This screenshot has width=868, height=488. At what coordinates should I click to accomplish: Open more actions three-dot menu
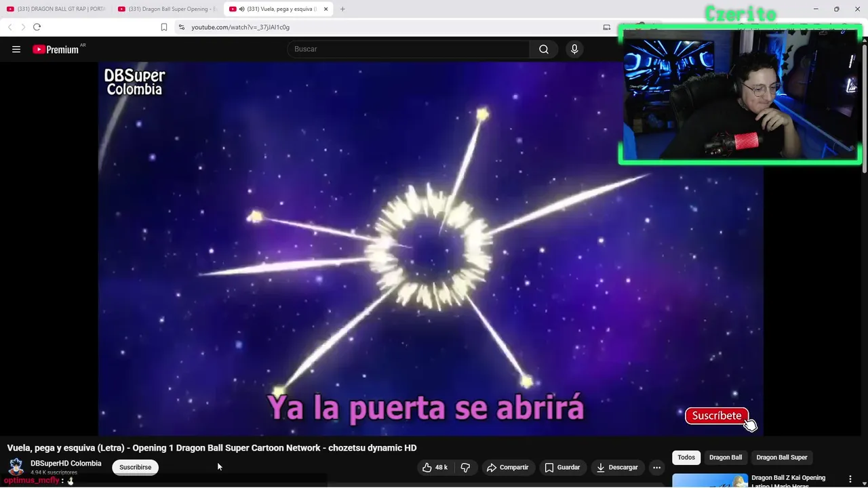pos(656,468)
